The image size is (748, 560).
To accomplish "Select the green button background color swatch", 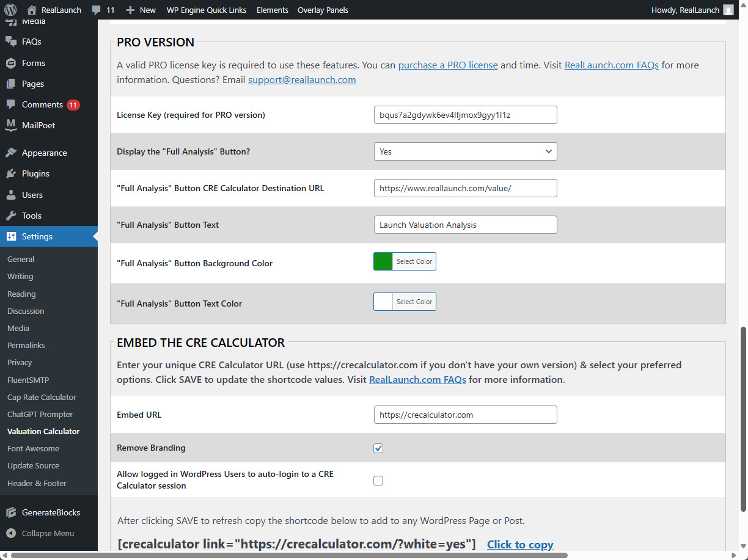I will coord(383,261).
